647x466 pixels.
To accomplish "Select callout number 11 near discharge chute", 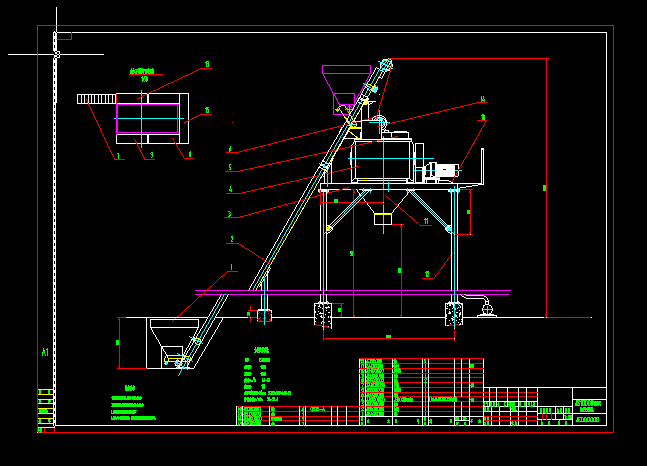I will tap(426, 222).
